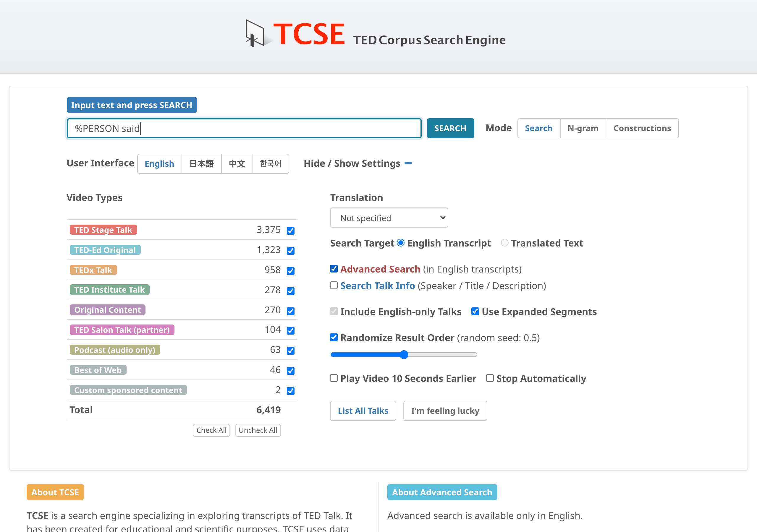Disable Use Expanded Segments
The image size is (757, 532).
pos(475,311)
